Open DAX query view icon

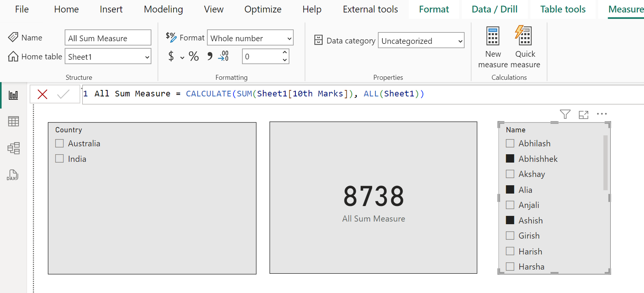pyautogui.click(x=12, y=175)
